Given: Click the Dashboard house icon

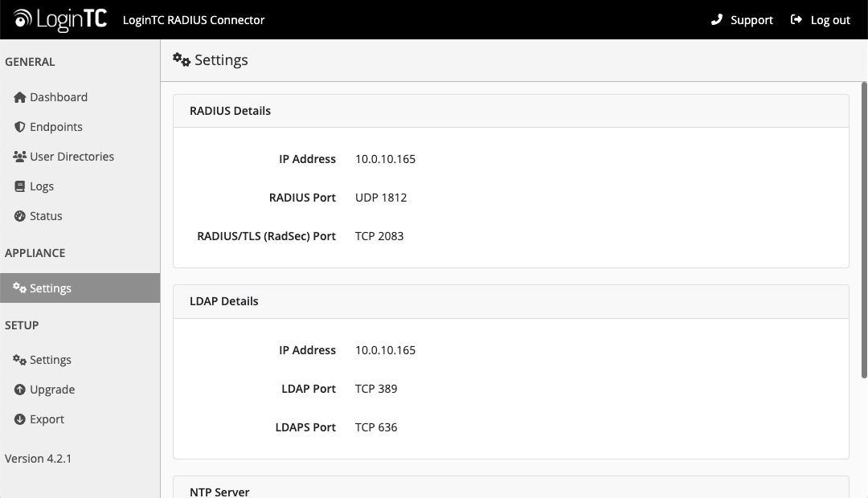Looking at the screenshot, I should click(x=20, y=97).
